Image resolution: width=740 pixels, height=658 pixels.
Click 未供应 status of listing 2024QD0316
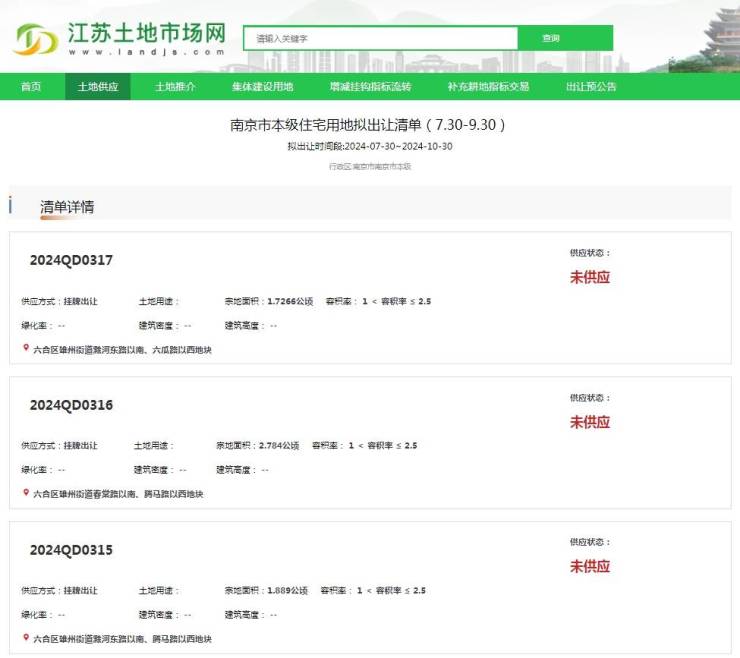coord(589,422)
